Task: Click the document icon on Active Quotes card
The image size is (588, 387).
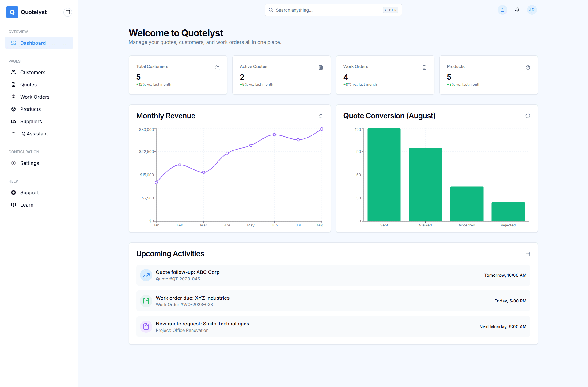Action: click(x=321, y=67)
